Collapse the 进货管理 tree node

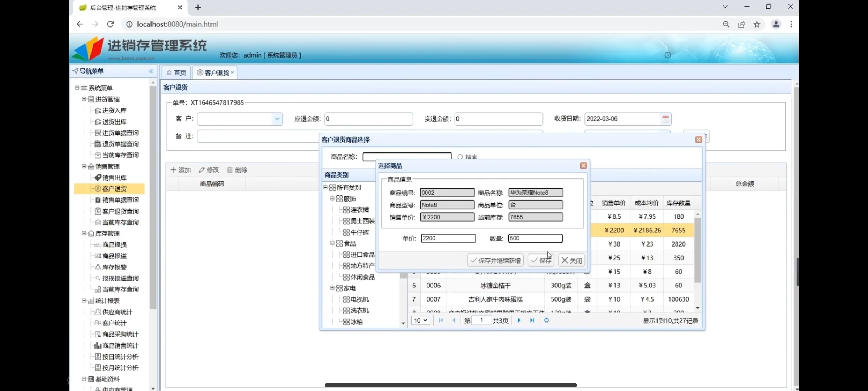[x=84, y=99]
